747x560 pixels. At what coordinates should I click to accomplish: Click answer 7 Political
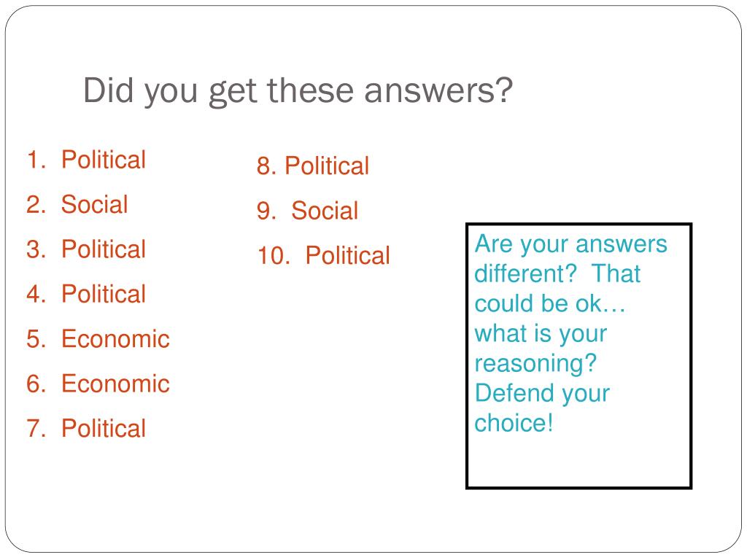tap(86, 427)
